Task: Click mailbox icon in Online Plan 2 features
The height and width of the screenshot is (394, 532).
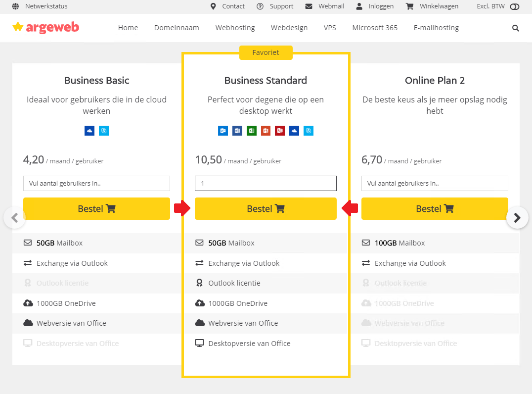Action: tap(366, 243)
